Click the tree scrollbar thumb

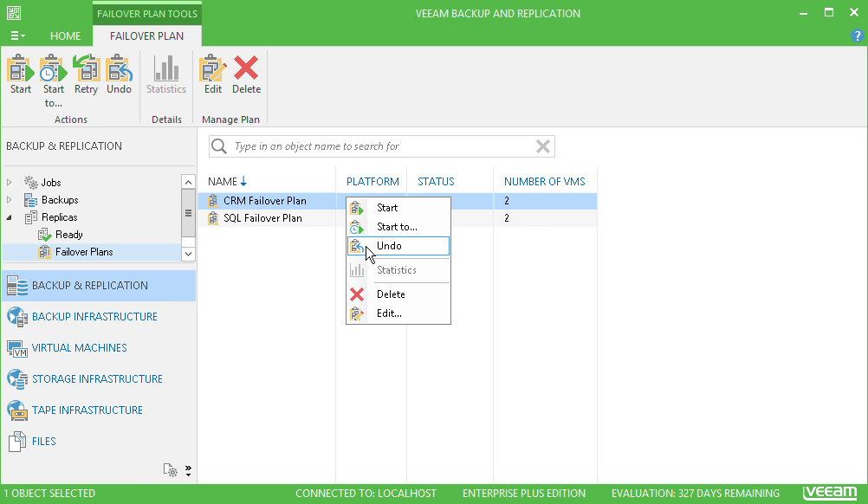tap(188, 213)
